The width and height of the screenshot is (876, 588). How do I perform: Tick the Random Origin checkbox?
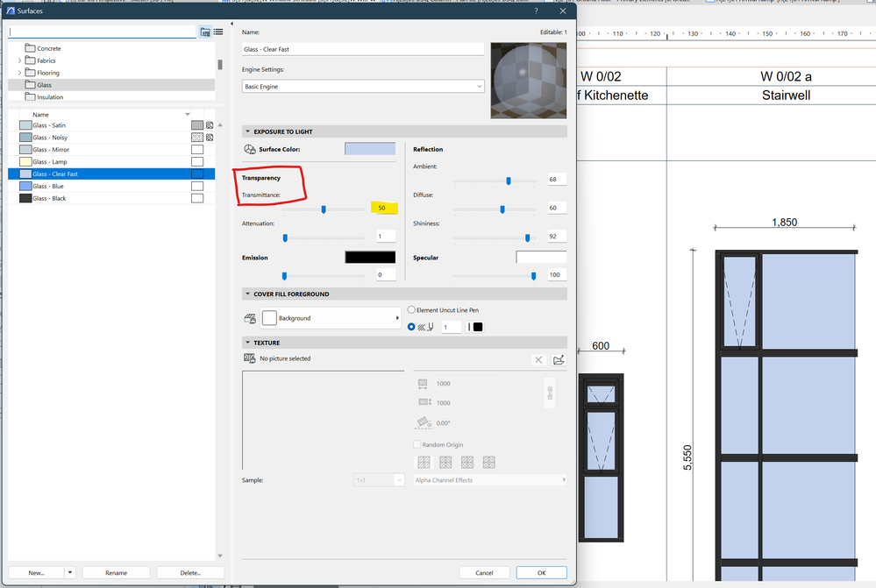point(417,444)
